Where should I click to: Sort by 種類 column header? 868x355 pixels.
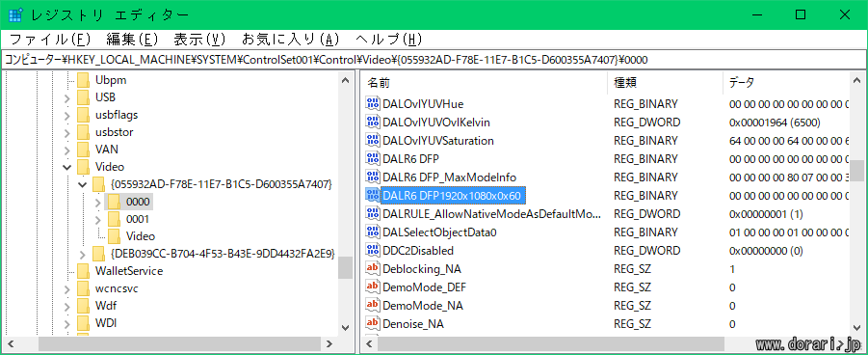click(666, 83)
